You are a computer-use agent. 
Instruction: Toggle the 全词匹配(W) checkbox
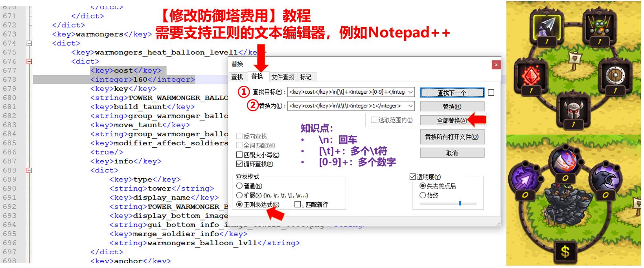tap(239, 145)
